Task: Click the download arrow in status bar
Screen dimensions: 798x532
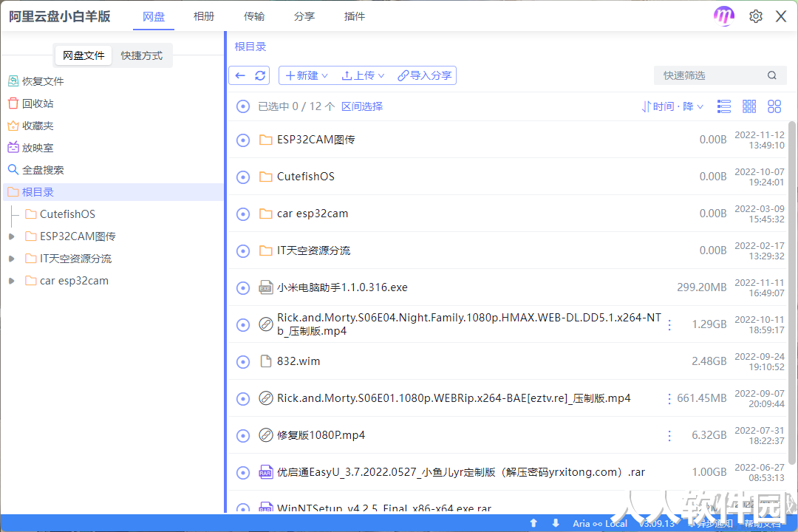Action: pos(556,523)
